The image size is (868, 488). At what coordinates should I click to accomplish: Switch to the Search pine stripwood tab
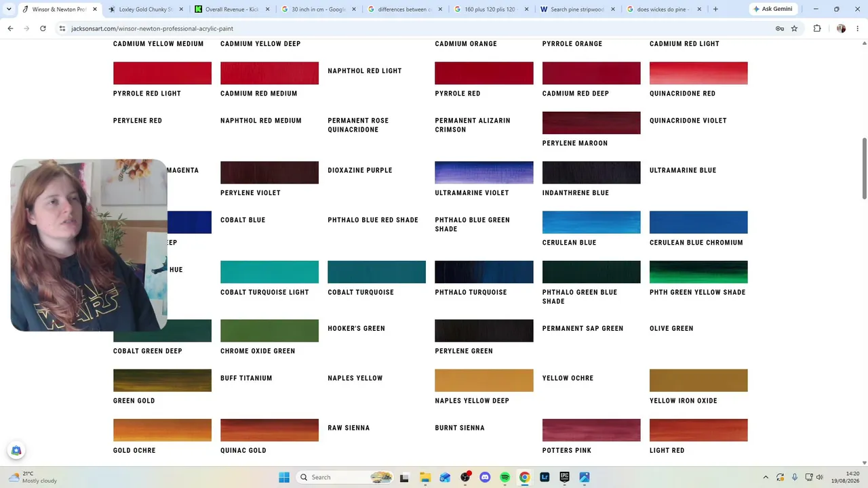coord(576,9)
